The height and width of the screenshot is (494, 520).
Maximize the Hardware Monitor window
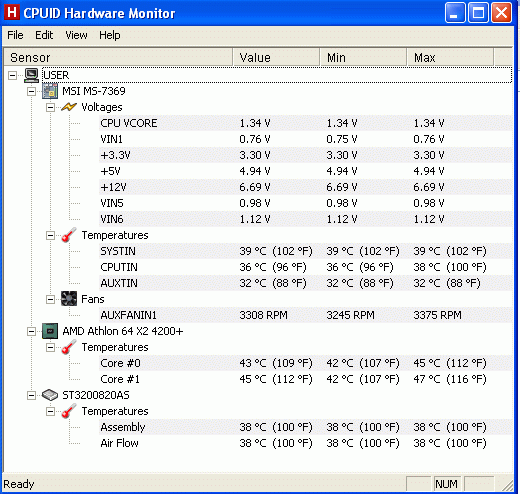coord(478,13)
